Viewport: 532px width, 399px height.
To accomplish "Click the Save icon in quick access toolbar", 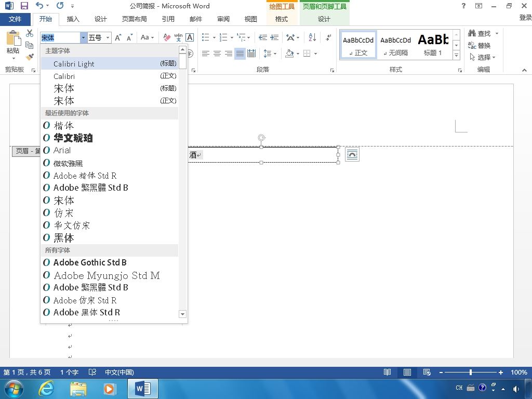I will 24,6.
